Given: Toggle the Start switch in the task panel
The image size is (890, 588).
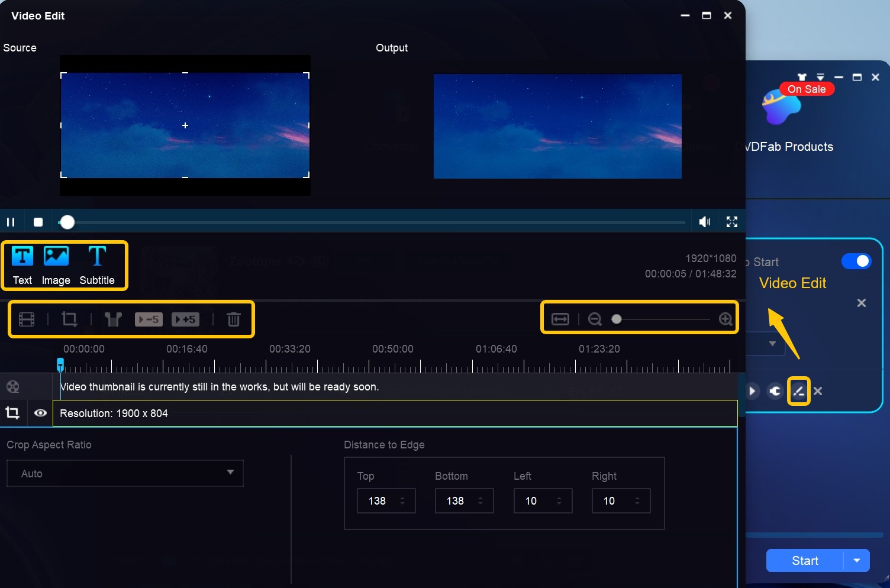Looking at the screenshot, I should tap(856, 261).
